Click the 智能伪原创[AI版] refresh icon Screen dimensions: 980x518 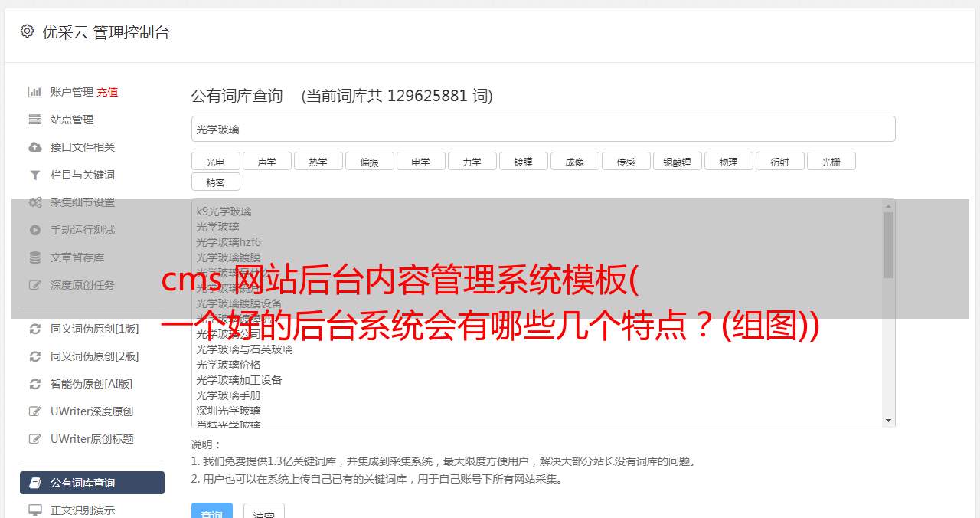pyautogui.click(x=35, y=384)
